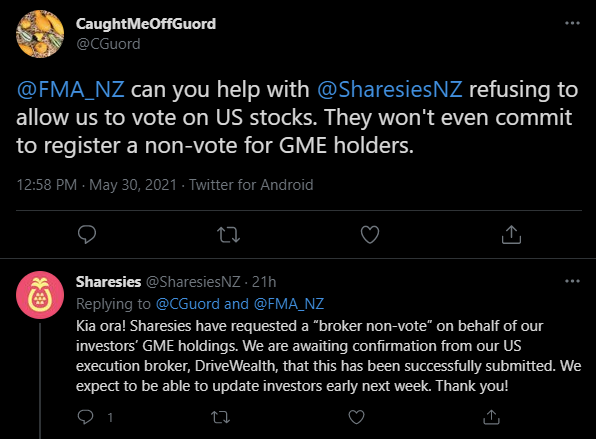Open the 21h timestamp on Sharesies reply

[x=264, y=282]
